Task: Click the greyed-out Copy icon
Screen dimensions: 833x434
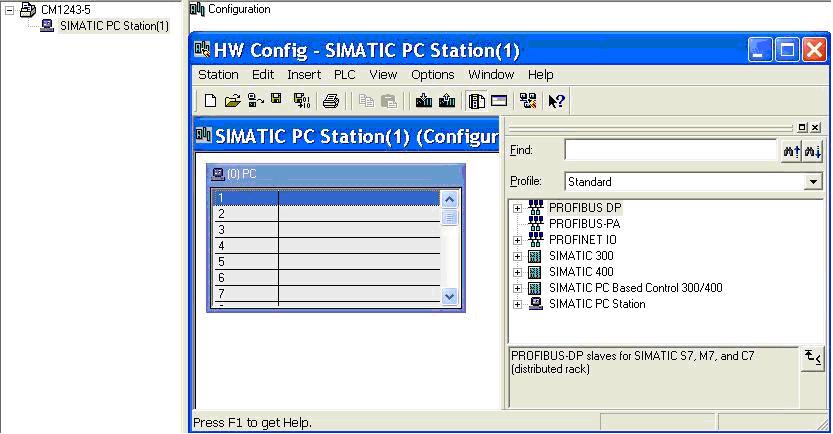Action: coord(366,100)
